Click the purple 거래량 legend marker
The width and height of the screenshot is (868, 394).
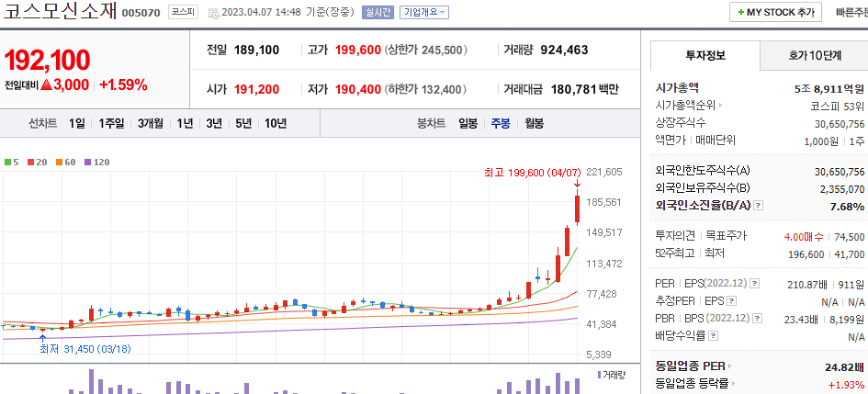[599, 375]
